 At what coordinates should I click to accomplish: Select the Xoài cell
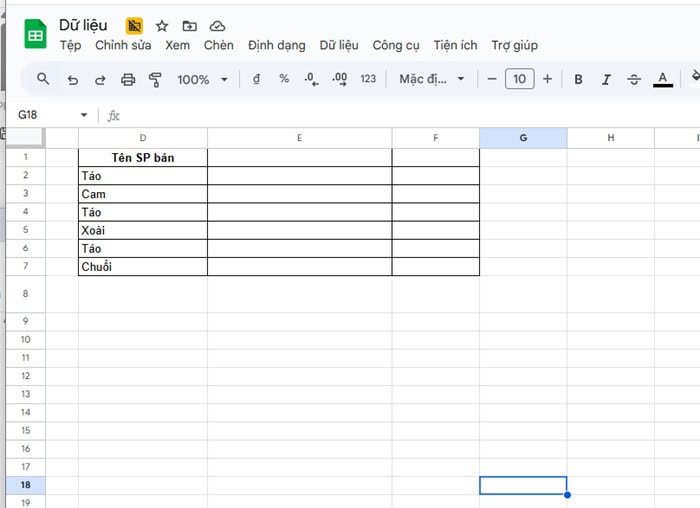pyautogui.click(x=143, y=230)
